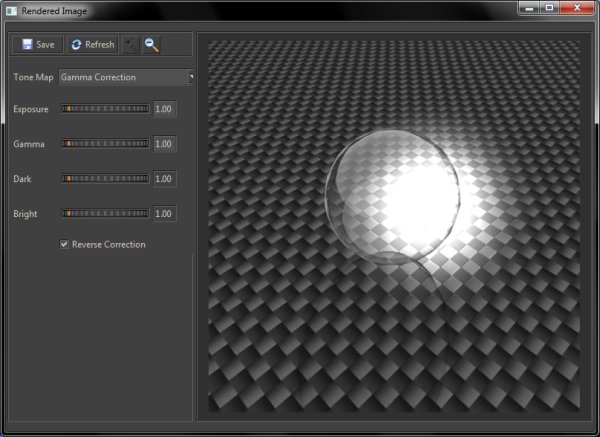Adjust the Gamma slider
Screen dimensions: 600x437
tap(106, 144)
